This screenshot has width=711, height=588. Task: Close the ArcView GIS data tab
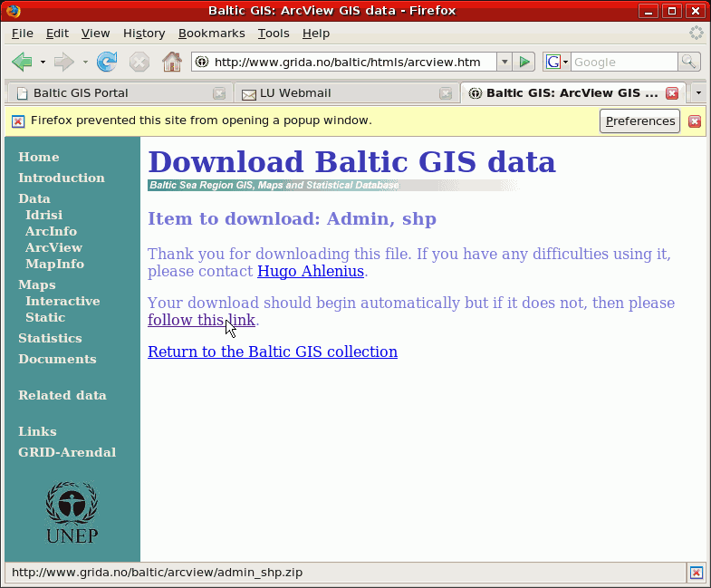(x=672, y=93)
